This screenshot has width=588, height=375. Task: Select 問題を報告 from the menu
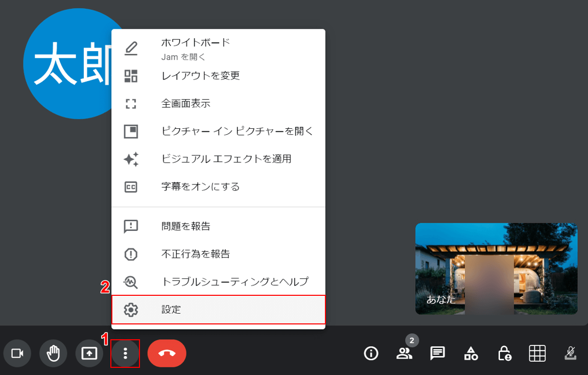218,226
